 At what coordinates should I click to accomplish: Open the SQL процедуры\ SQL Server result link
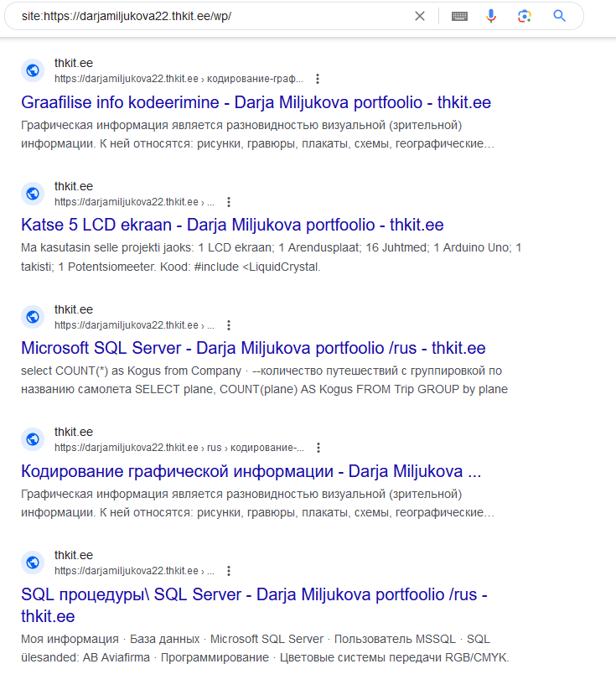click(254, 605)
